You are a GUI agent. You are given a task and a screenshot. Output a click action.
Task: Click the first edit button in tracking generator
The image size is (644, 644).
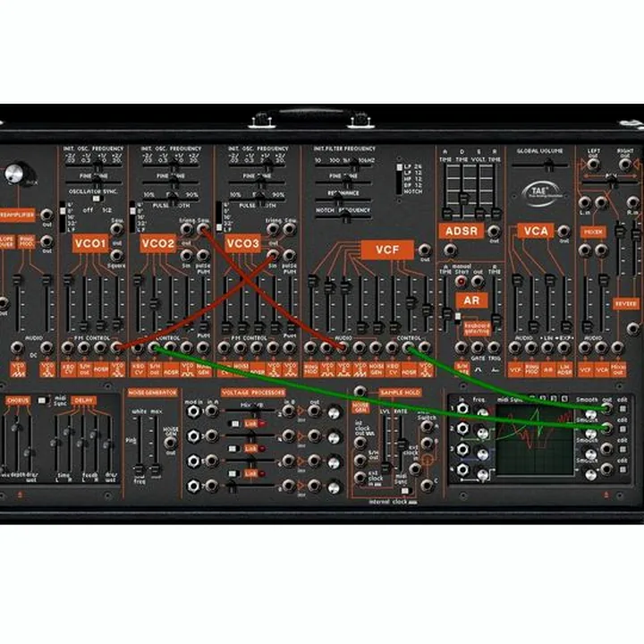(x=623, y=409)
